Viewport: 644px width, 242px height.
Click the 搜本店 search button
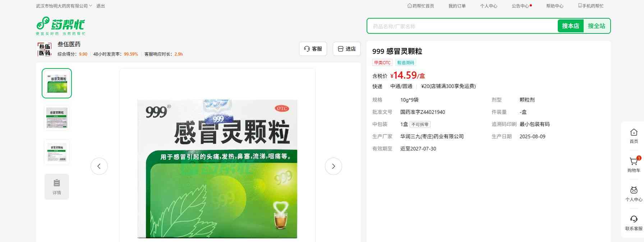point(570,26)
